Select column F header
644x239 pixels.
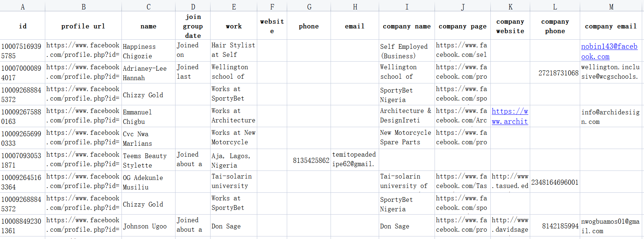pos(272,6)
